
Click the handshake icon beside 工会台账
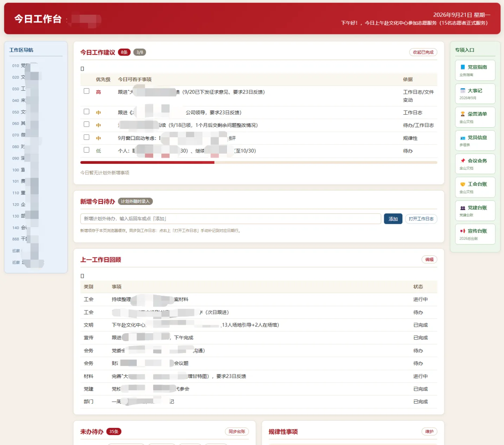[463, 184]
